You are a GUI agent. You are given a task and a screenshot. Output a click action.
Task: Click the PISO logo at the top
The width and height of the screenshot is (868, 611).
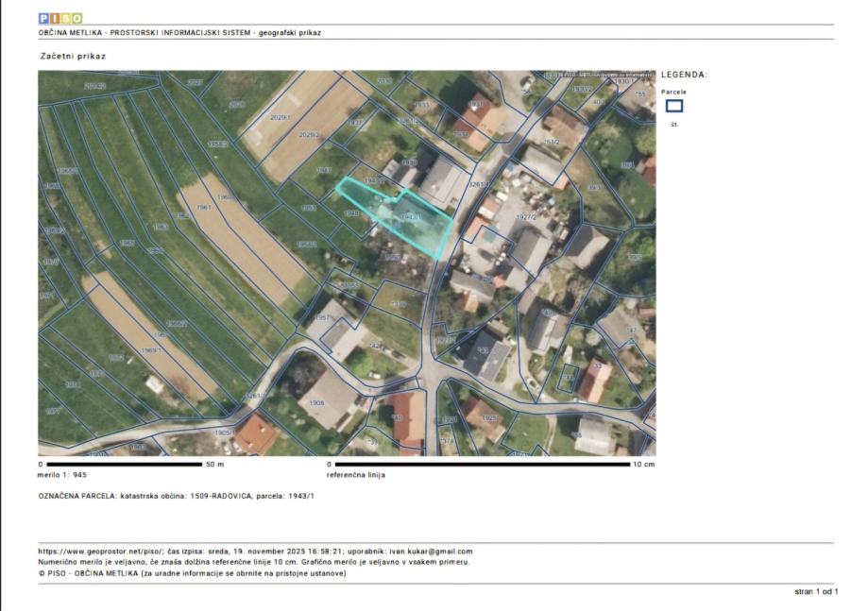(x=60, y=18)
